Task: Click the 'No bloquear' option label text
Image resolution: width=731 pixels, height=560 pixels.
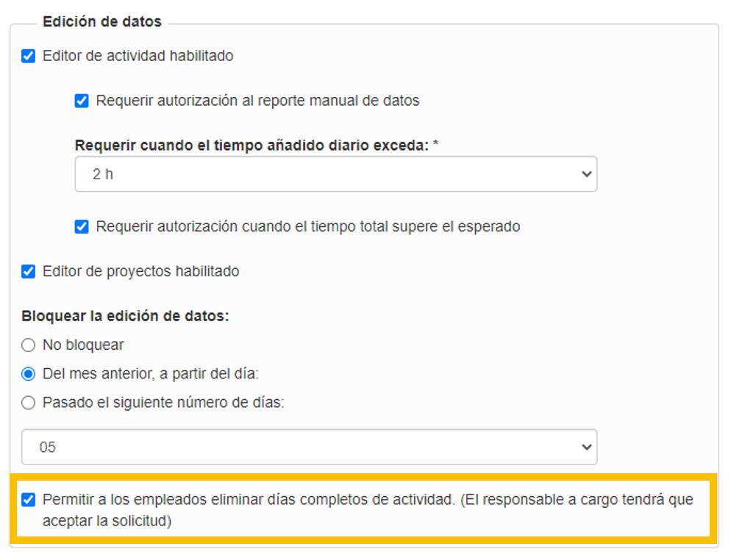Action: click(x=83, y=345)
